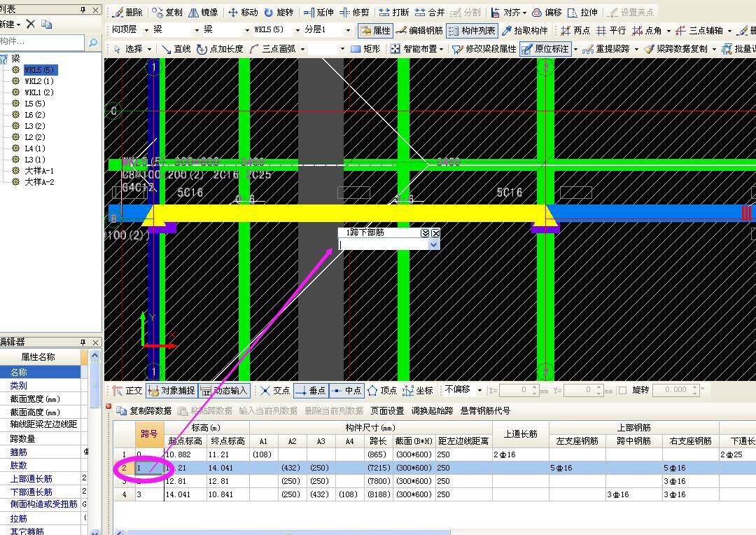
Task: Click the 1跨下部筋 text input field
Action: [x=384, y=245]
